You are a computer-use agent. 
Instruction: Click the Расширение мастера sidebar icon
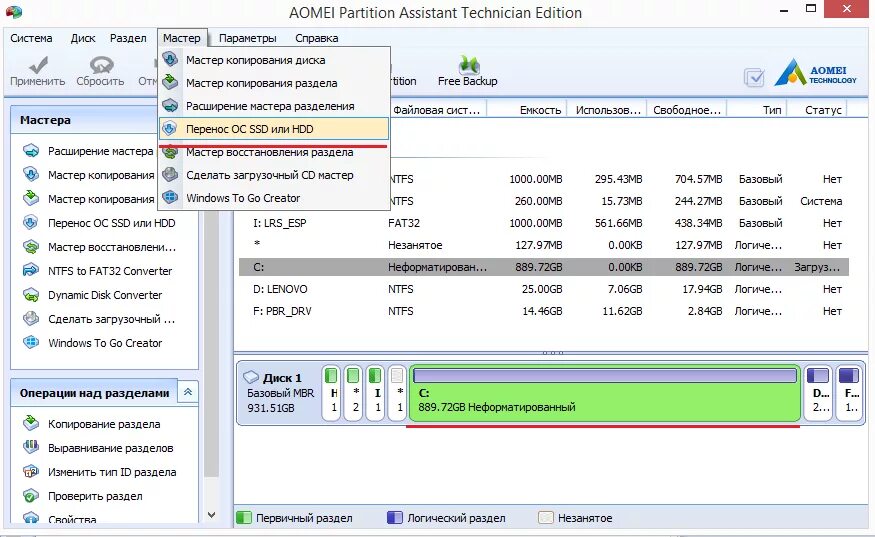pos(31,151)
